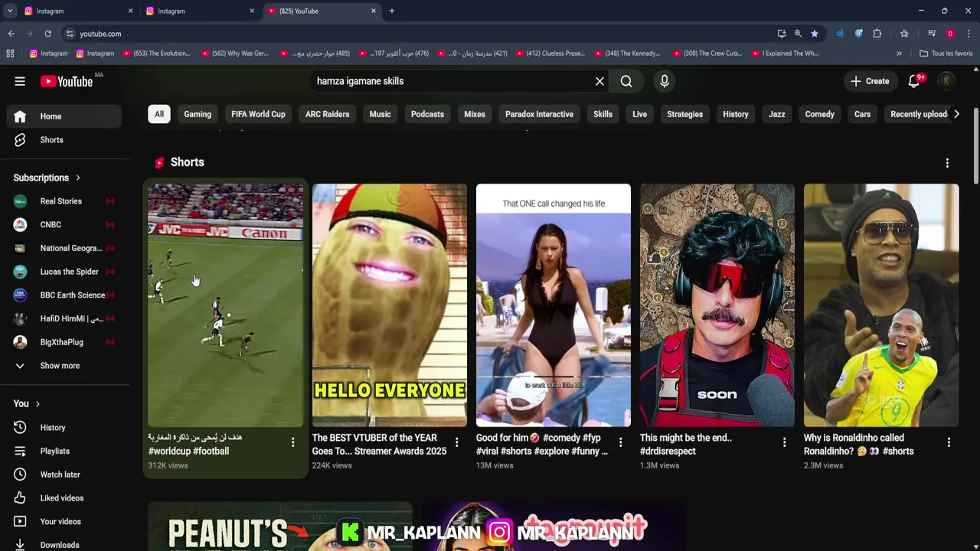The image size is (980, 551).
Task: Open options for 'This might be the end' short
Action: (784, 442)
